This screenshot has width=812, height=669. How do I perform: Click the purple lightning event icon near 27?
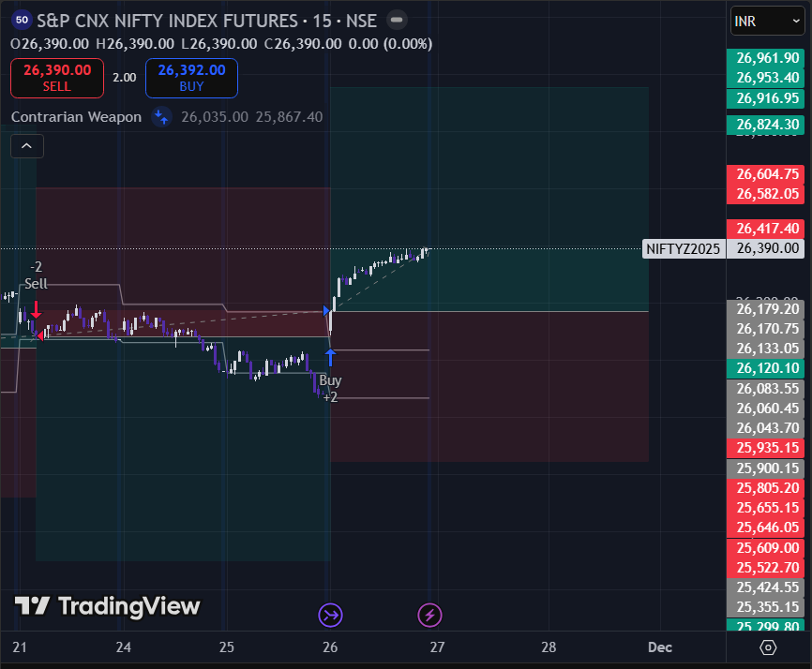[429, 616]
